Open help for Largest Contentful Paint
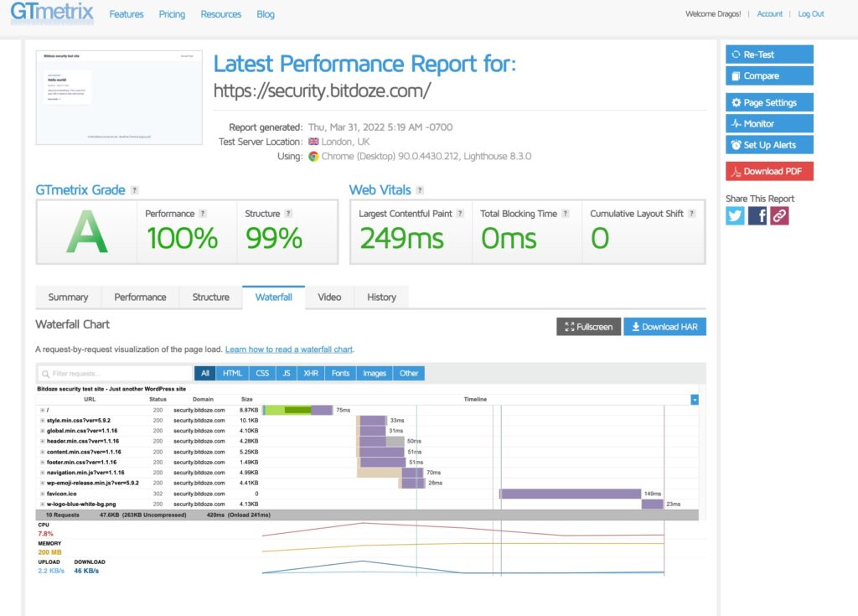The image size is (858, 616). point(460,214)
